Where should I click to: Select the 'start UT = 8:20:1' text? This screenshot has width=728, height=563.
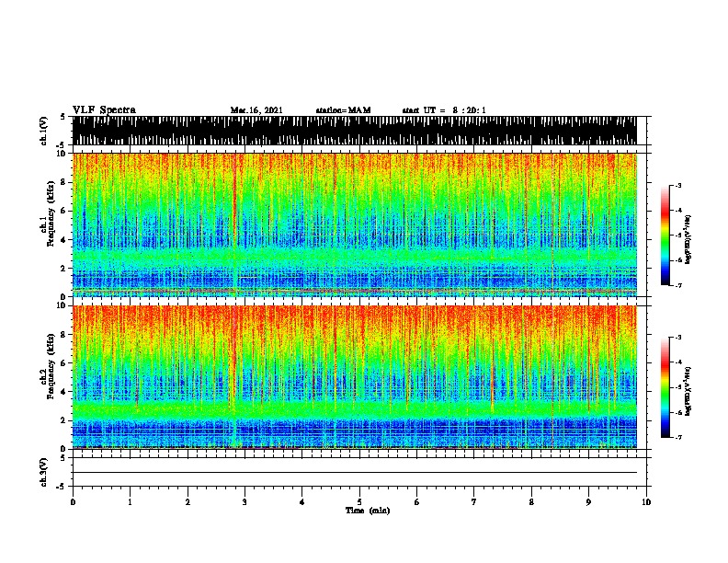pyautogui.click(x=444, y=110)
